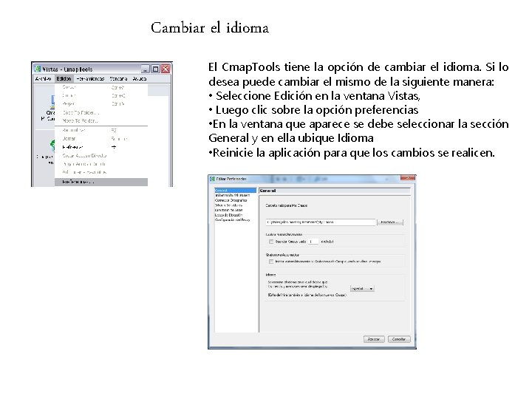Viewport: 532px width, 399px height.
Task: Click the Aceptar button
Action: (x=374, y=339)
